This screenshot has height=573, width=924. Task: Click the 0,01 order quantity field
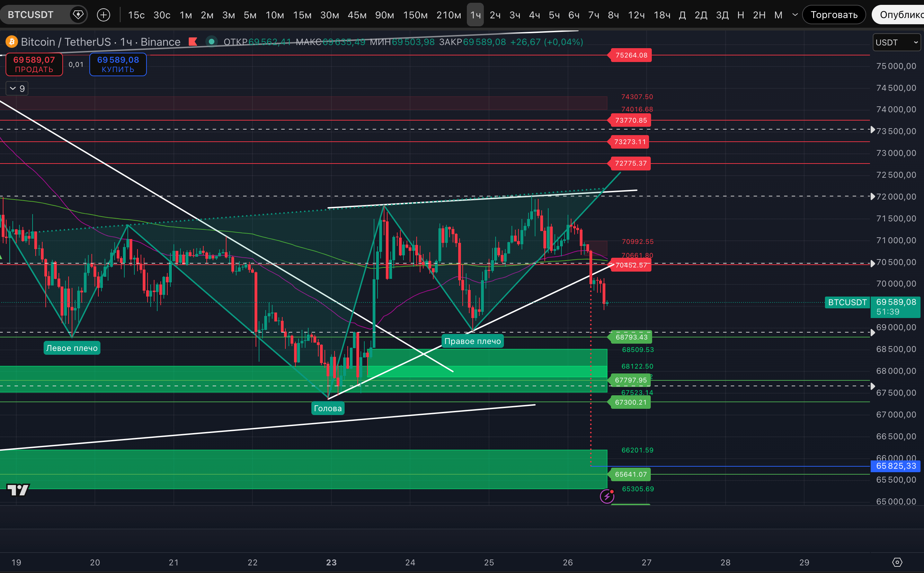point(76,64)
